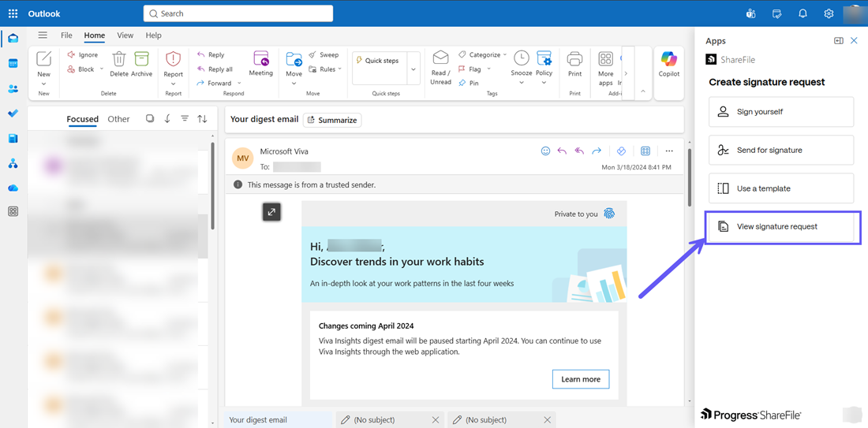Expand the Quick steps gallery arrow

click(x=413, y=69)
